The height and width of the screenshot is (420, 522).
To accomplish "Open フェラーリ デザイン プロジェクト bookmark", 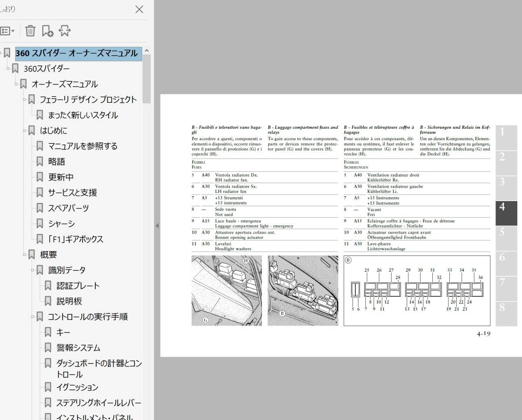I will (88, 100).
